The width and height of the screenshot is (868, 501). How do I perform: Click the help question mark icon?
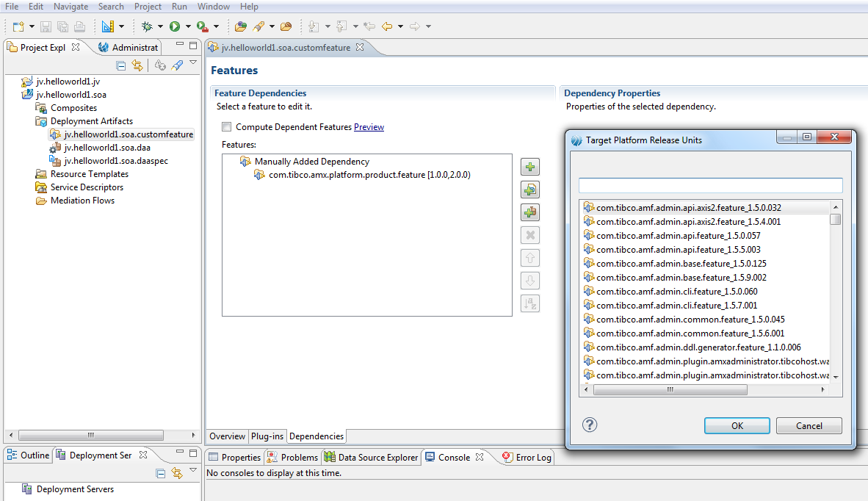589,425
